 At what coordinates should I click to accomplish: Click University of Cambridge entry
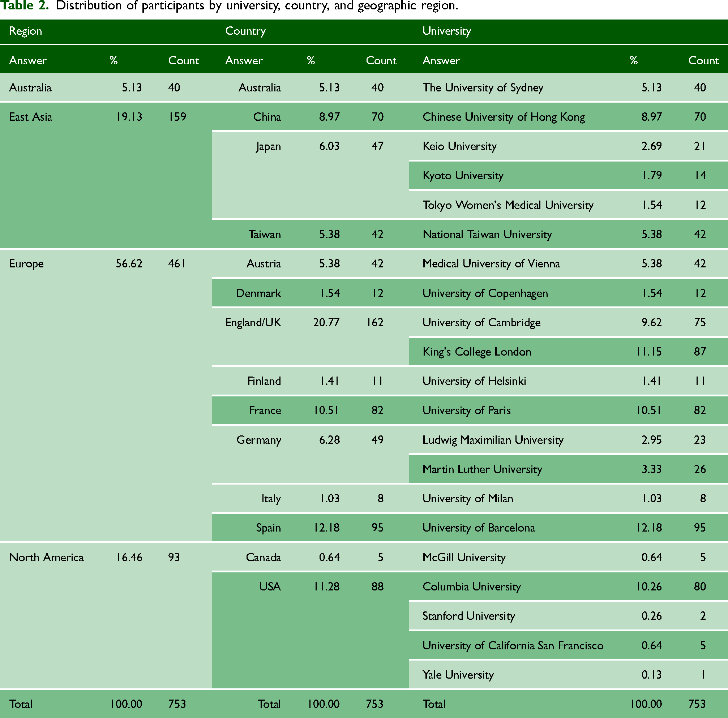[x=481, y=322]
